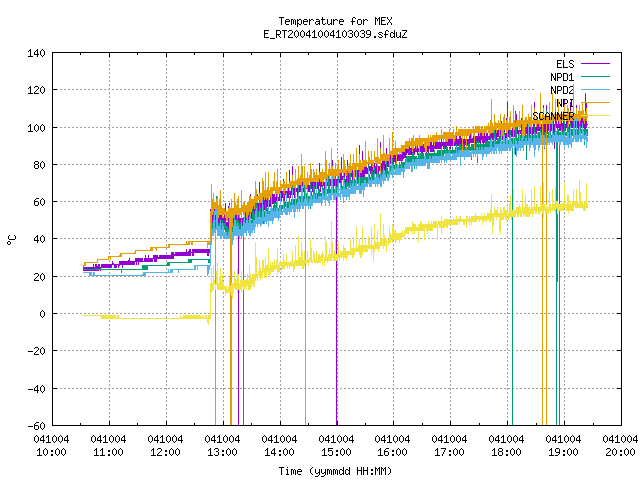Click the filename E_RT20041004103039.sfduZ subtitle
Viewport: 640px width, 480px height.
point(335,34)
